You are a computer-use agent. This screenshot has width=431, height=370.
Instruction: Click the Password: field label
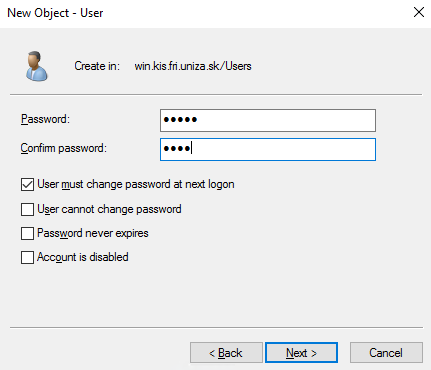coord(45,119)
